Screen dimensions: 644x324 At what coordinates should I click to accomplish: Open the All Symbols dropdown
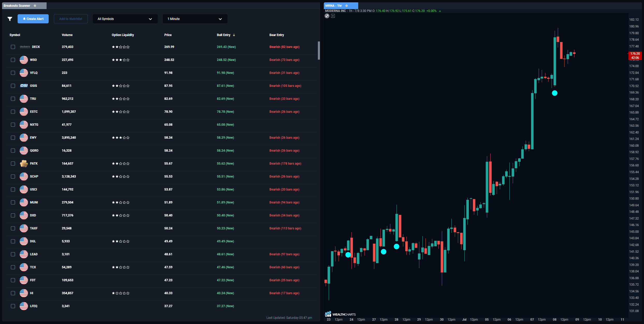click(x=125, y=19)
